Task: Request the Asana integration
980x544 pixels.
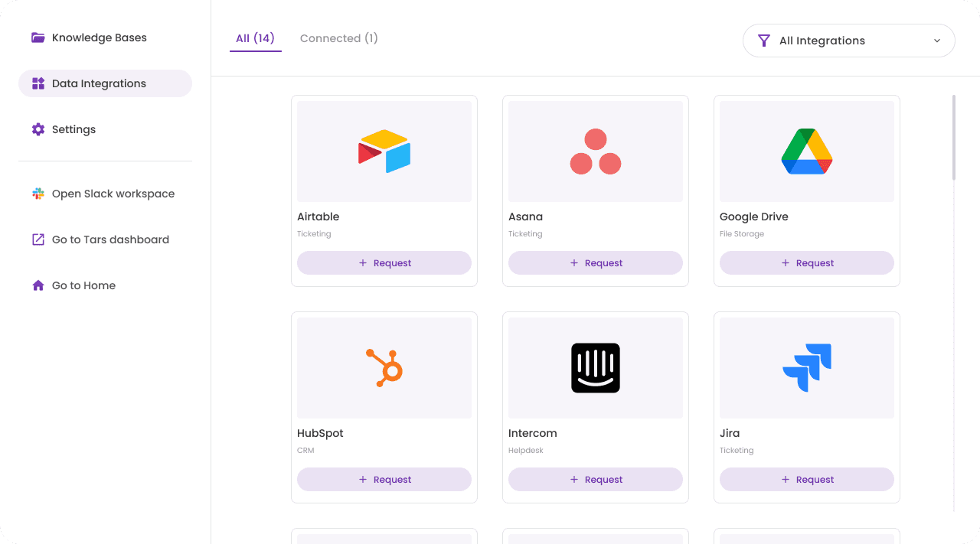Action: 596,262
